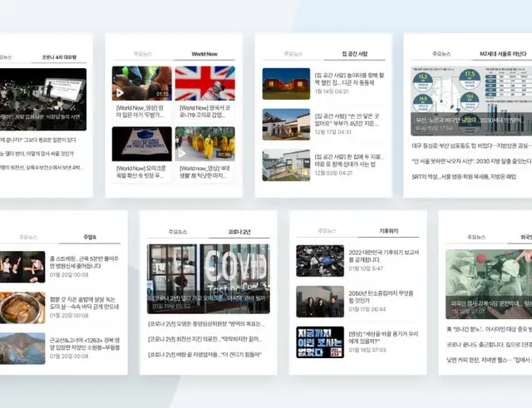
Task: Open '아시아인 대상 증오' headline
Action: point(490,329)
